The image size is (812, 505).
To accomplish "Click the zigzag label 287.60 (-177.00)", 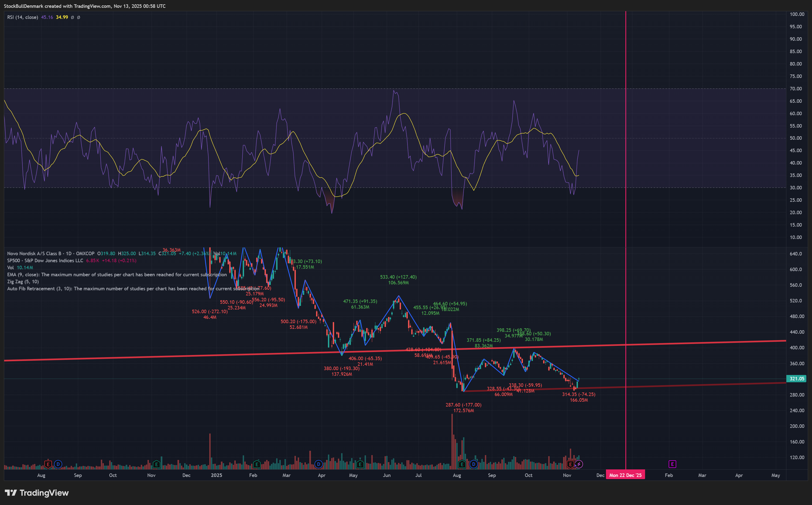I will click(x=463, y=405).
